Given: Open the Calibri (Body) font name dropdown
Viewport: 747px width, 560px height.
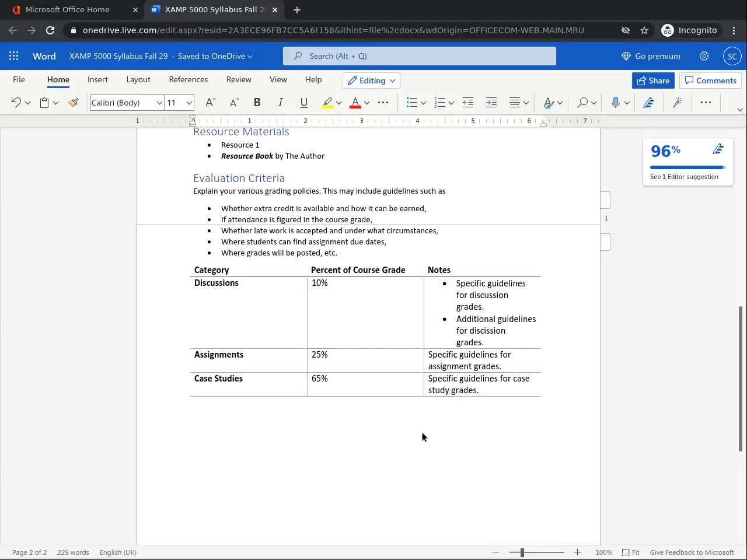Looking at the screenshot, I should point(126,103).
